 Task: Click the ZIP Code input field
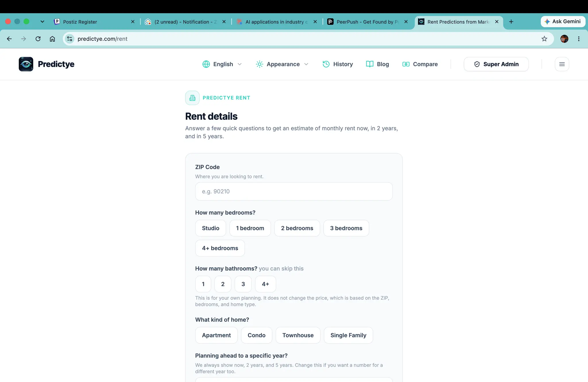pos(294,191)
